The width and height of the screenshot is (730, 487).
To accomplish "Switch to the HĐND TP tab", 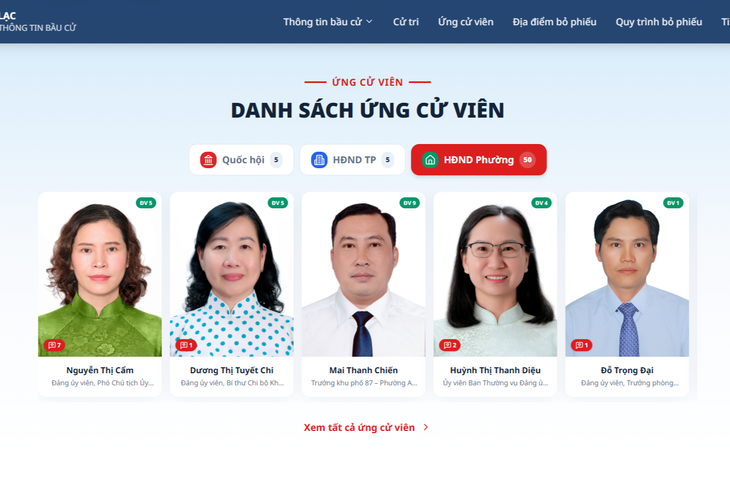I will [352, 160].
